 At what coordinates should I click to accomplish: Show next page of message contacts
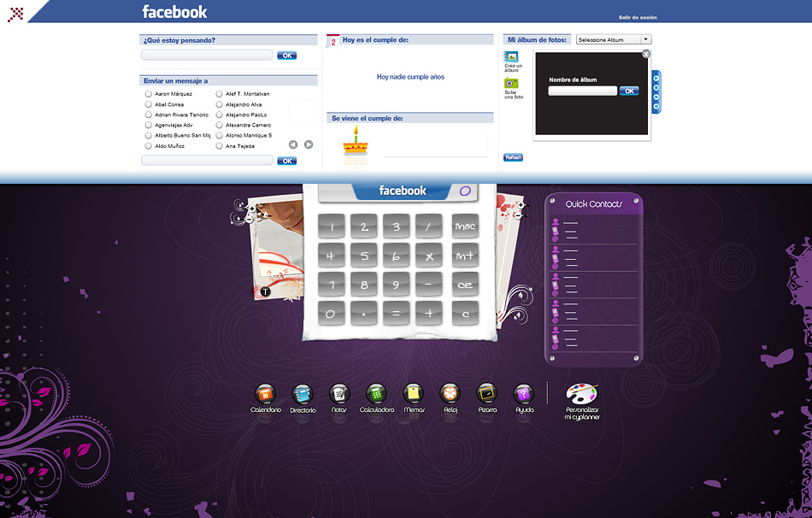309,144
